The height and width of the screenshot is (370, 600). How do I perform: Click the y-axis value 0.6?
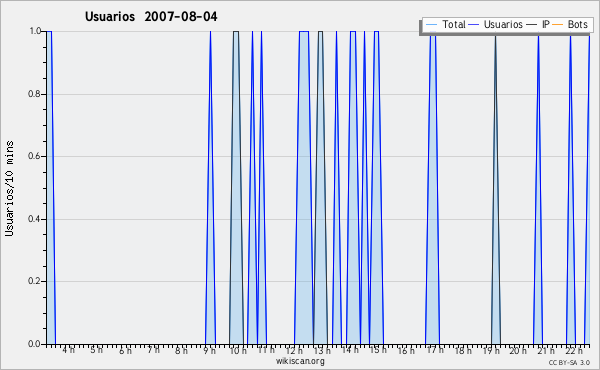click(x=35, y=156)
